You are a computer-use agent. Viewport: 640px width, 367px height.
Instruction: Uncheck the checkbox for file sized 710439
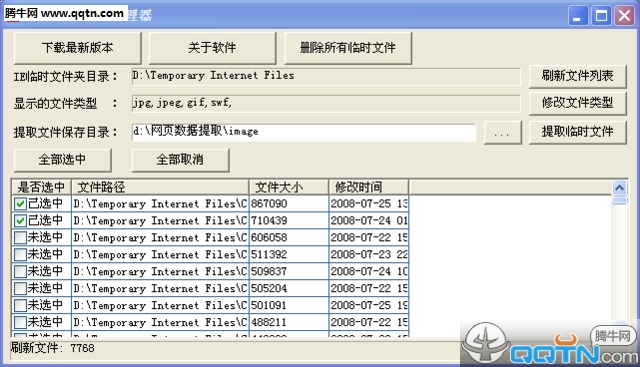20,221
